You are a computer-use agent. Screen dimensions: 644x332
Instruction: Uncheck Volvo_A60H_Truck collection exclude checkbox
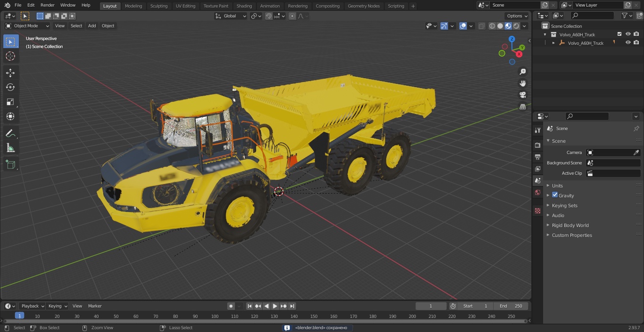pos(619,34)
